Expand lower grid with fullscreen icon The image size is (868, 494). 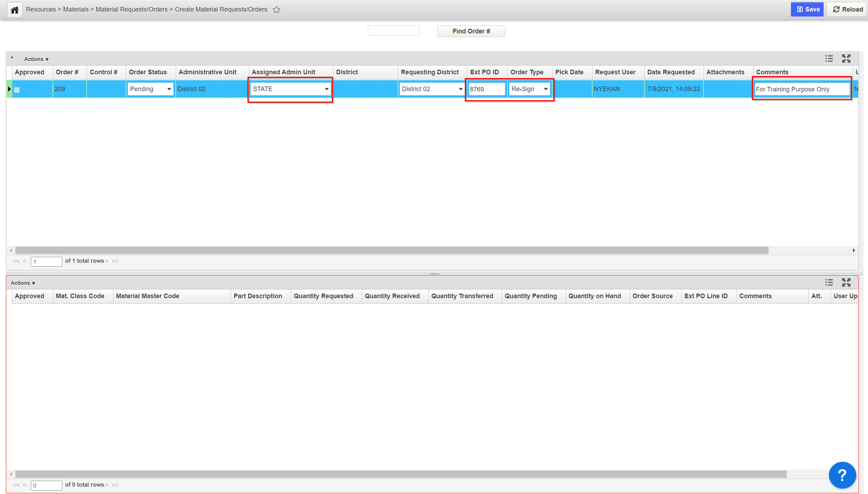pos(846,282)
